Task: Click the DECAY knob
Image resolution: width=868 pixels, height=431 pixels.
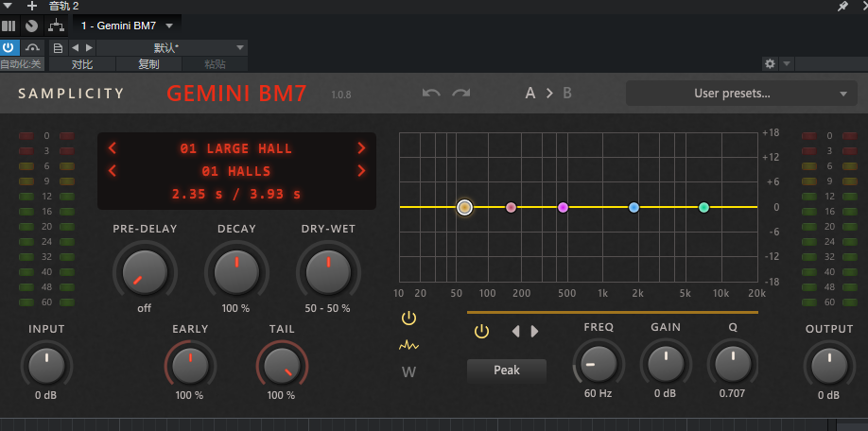Action: point(236,272)
